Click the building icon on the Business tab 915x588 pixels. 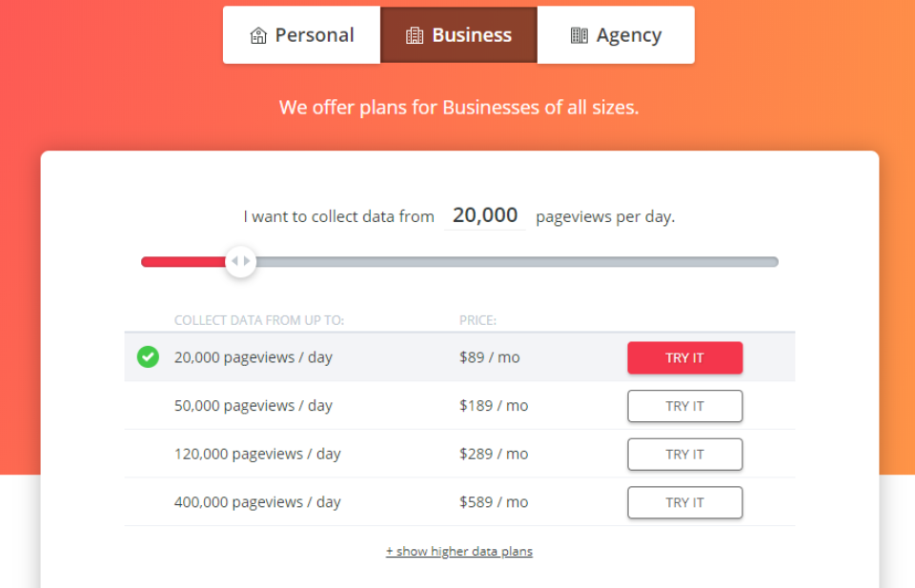click(x=415, y=35)
